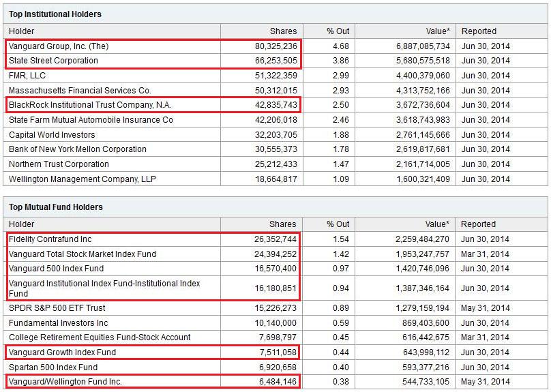This screenshot has width=551, height=392.
Task: Select State Street value 5,680,575,518
Action: click(423, 61)
